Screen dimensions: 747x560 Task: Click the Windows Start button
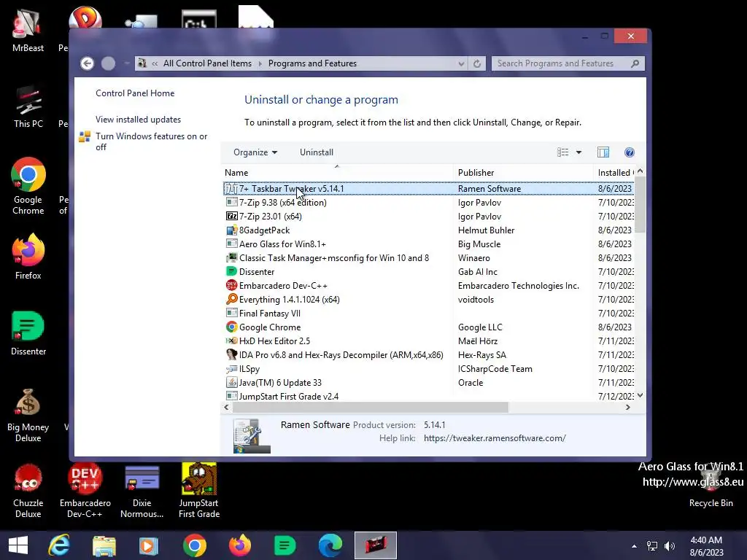pos(18,545)
